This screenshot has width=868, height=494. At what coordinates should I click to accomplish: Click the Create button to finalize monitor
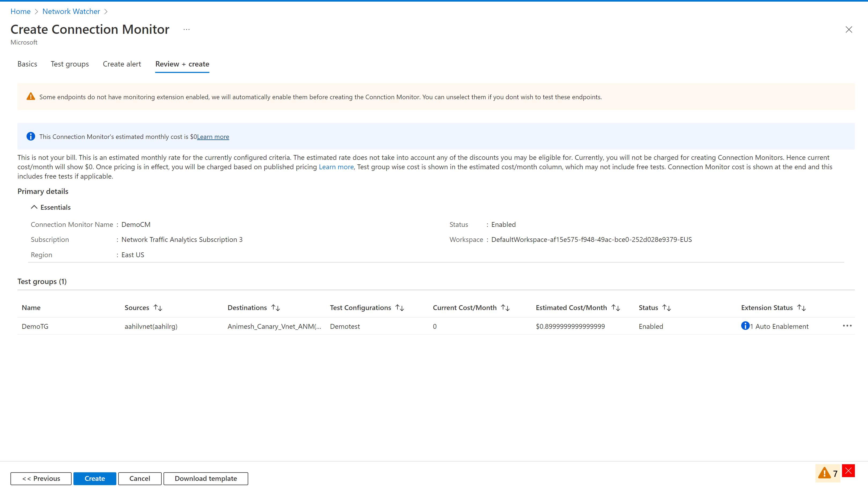94,478
